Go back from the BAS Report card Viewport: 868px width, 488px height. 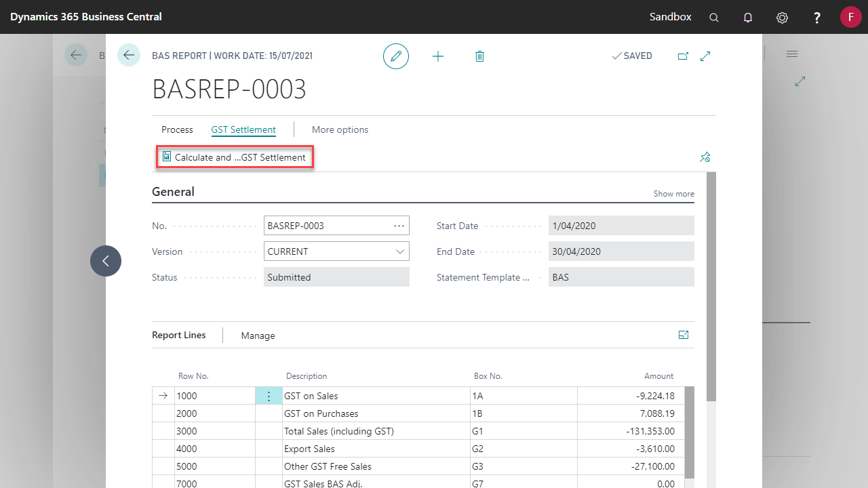[x=129, y=55]
